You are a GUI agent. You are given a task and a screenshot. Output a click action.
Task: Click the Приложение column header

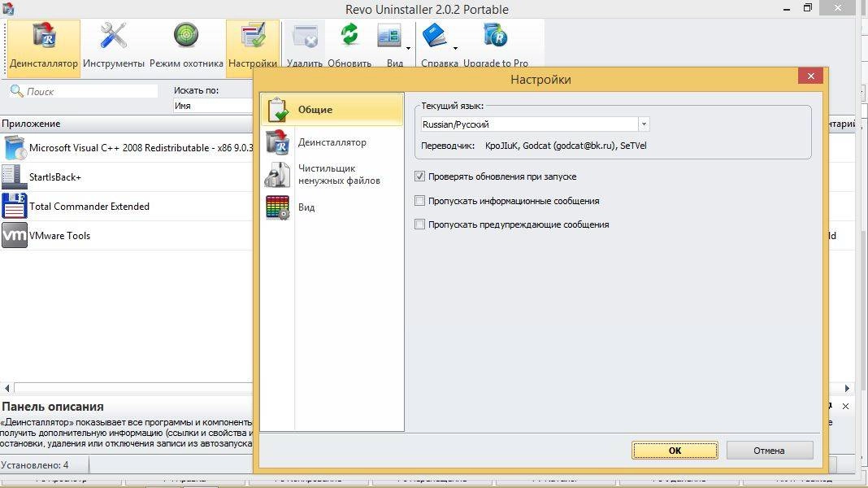(126, 124)
